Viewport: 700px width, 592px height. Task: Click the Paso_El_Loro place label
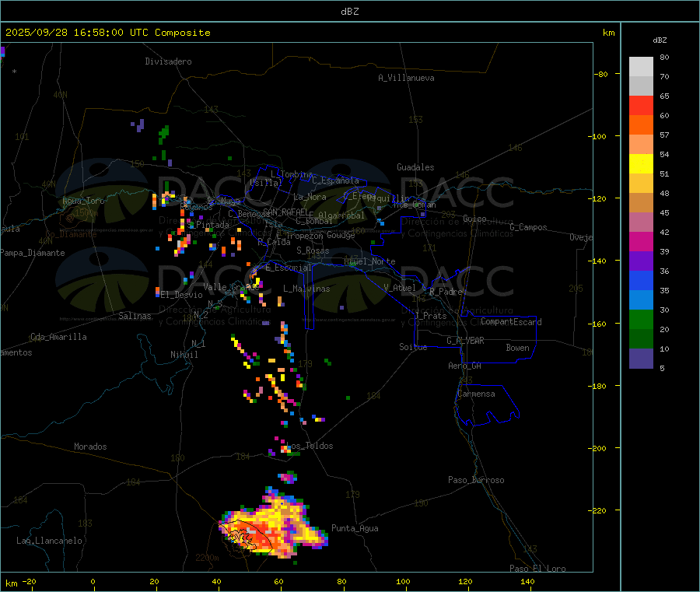click(x=538, y=569)
